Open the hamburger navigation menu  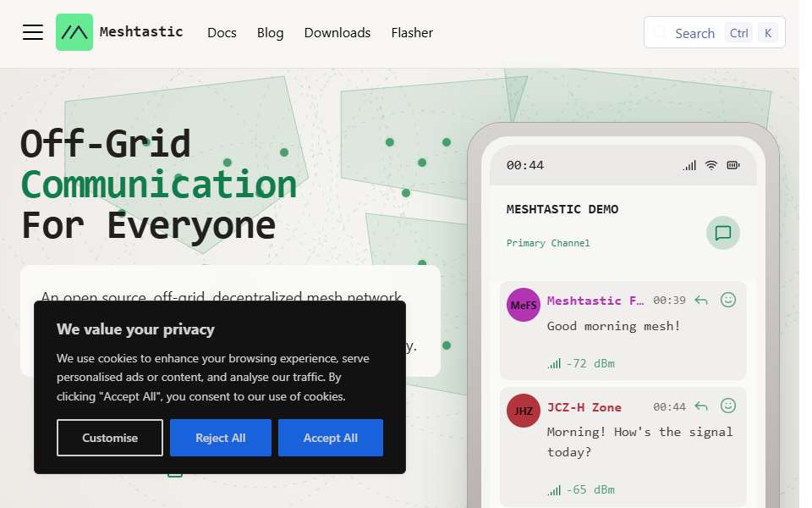tap(33, 32)
